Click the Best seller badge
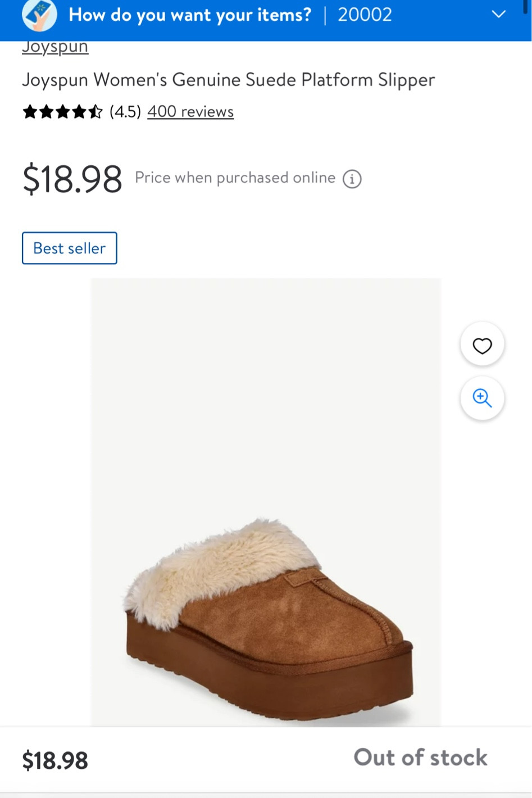 coord(70,248)
